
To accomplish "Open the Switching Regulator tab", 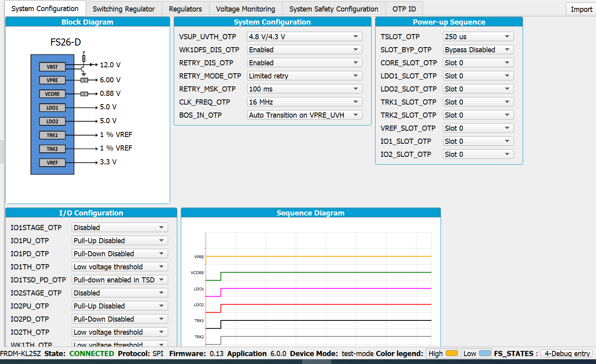I will tap(124, 8).
